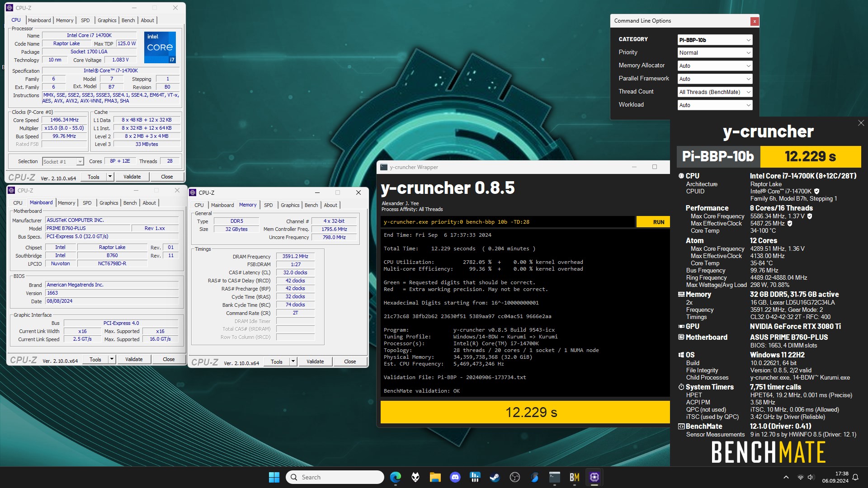Viewport: 868px width, 488px height.
Task: Close the Command Line Options dialog
Action: [754, 21]
